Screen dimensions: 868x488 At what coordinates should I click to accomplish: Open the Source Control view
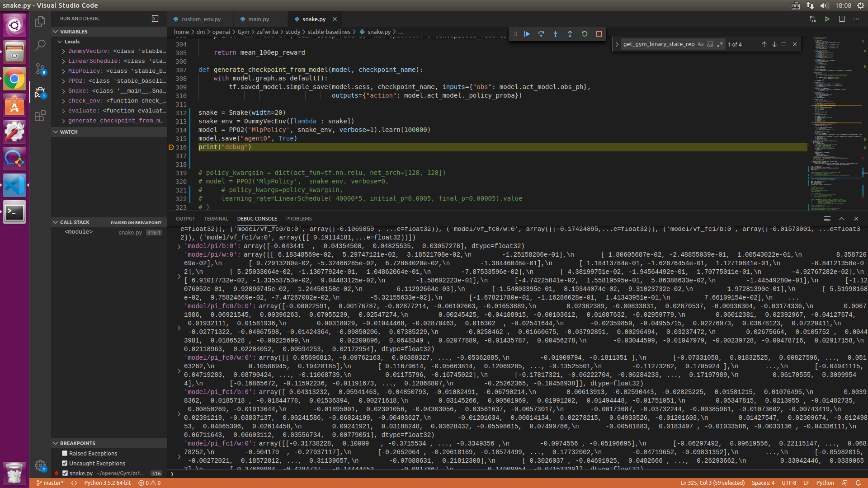(40, 69)
